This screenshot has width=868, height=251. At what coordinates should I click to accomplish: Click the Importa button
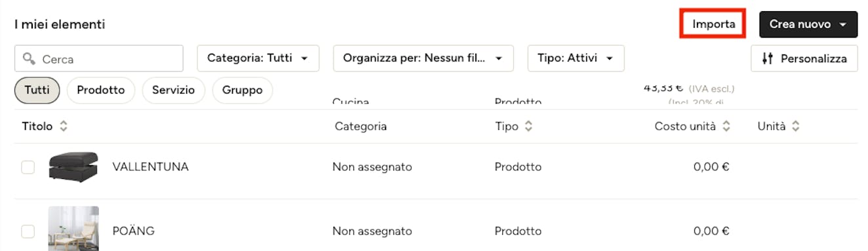tap(713, 24)
